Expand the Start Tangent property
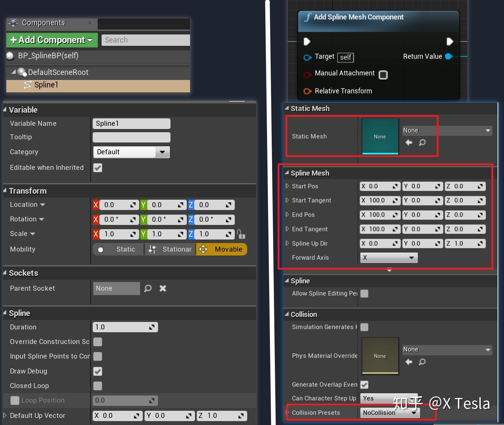This screenshot has width=504, height=425. coord(287,200)
